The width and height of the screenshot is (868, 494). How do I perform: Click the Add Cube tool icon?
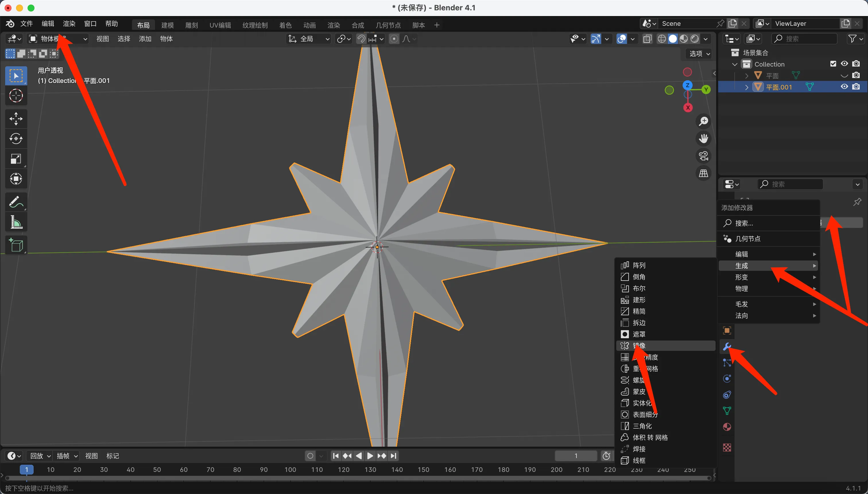tap(16, 245)
